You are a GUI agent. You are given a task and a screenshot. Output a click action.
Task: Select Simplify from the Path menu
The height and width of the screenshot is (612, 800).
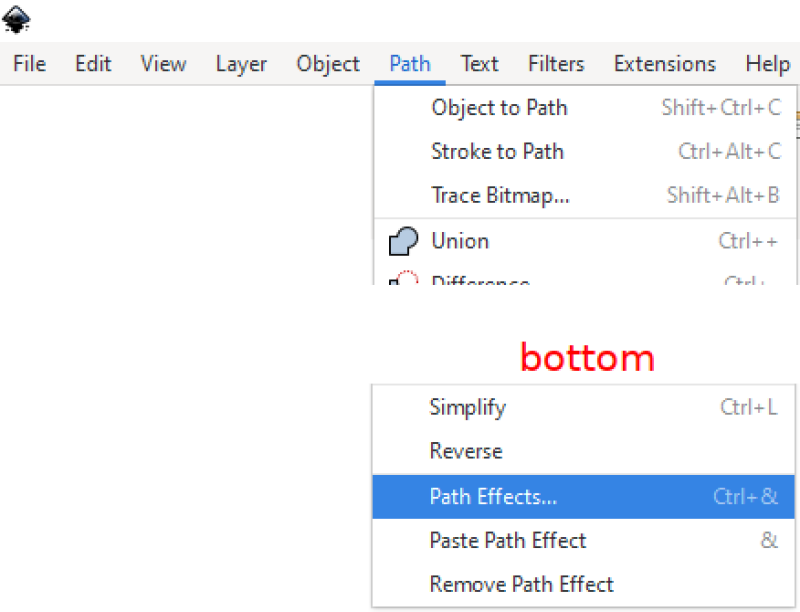[584, 407]
